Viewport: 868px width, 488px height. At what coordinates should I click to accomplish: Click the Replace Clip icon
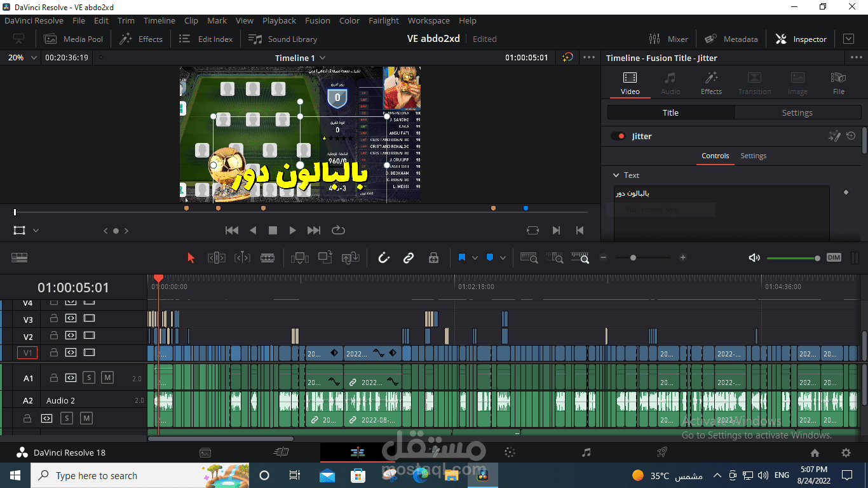351,257
